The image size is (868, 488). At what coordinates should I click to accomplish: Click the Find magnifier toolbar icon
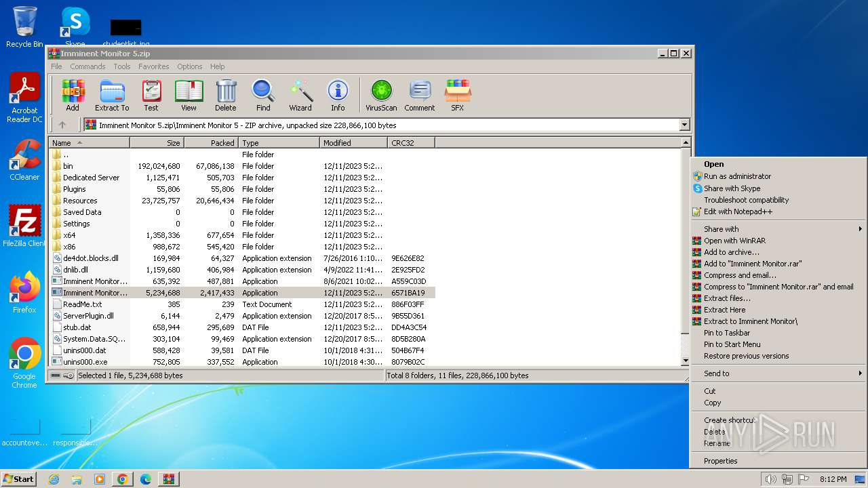(263, 96)
